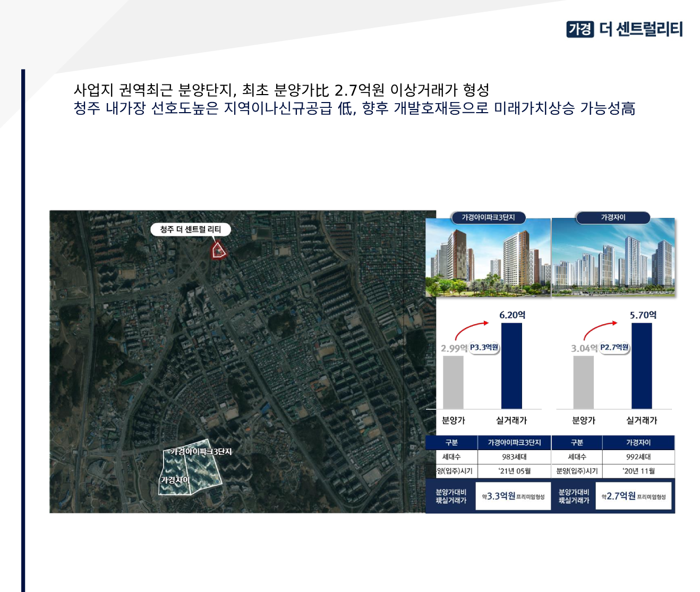Click the red arrow above P2.7억원

tap(601, 329)
